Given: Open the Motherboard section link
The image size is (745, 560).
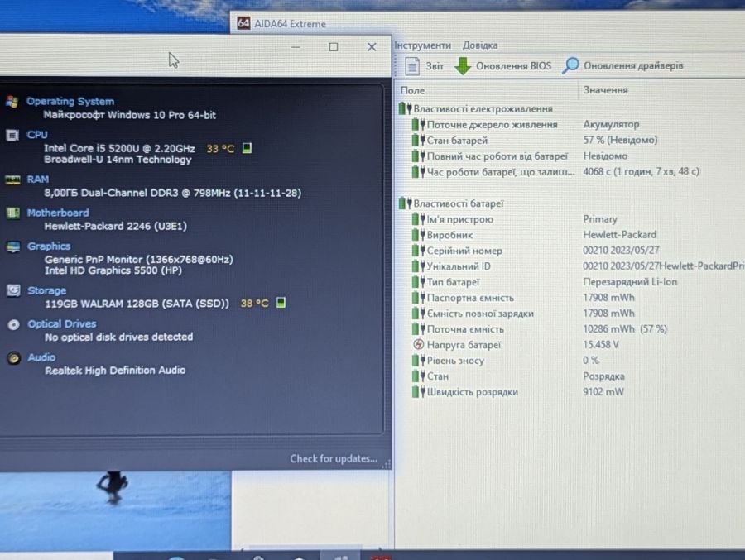Looking at the screenshot, I should point(58,213).
